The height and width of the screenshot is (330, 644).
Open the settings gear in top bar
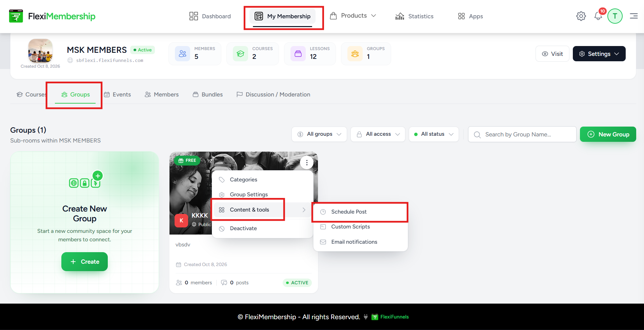581,16
